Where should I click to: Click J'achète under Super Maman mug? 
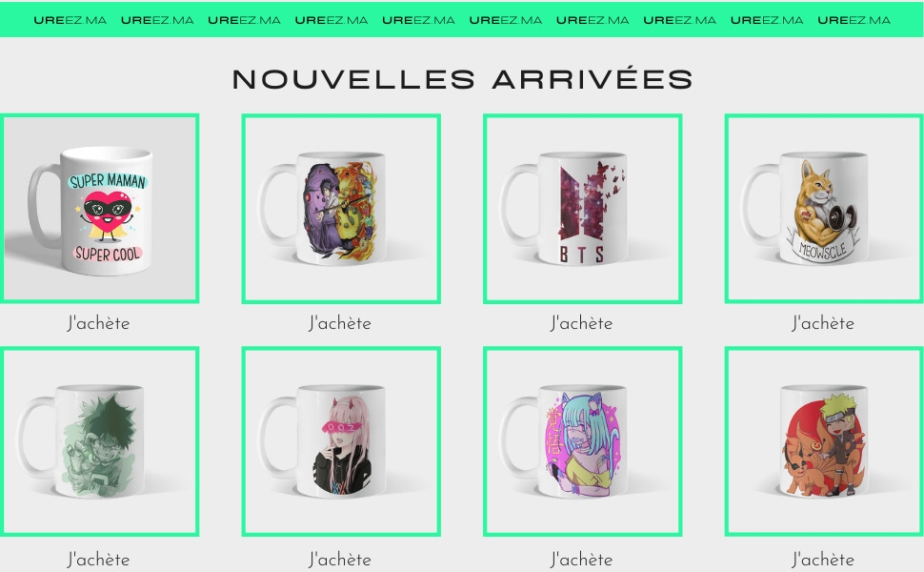click(x=98, y=323)
